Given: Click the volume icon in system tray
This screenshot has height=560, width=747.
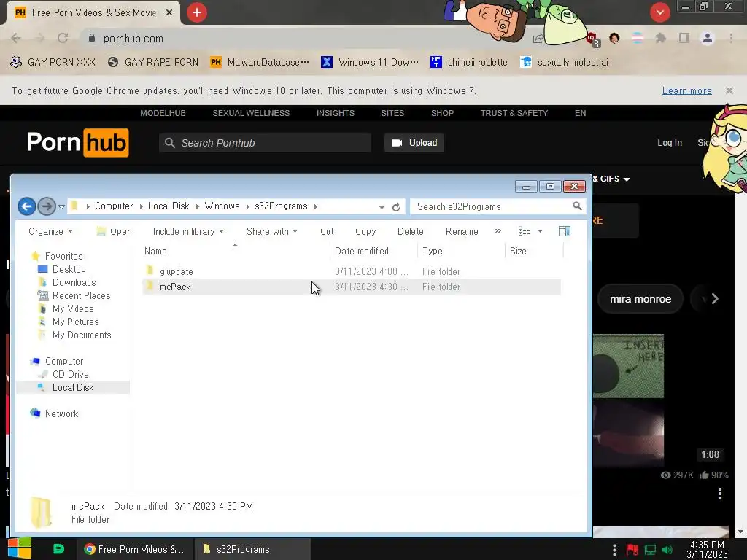Looking at the screenshot, I should click(667, 550).
